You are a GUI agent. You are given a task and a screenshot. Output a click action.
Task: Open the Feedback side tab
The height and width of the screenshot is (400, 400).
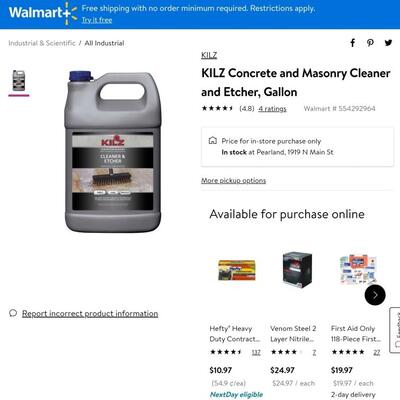(x=395, y=330)
